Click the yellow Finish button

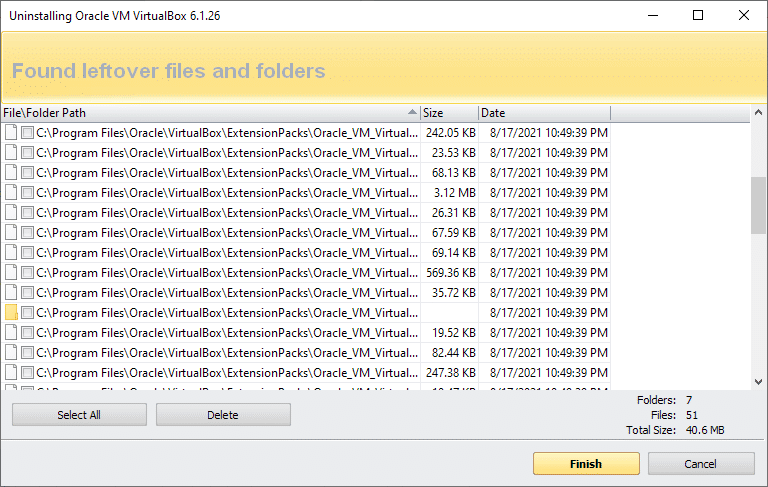(x=586, y=463)
